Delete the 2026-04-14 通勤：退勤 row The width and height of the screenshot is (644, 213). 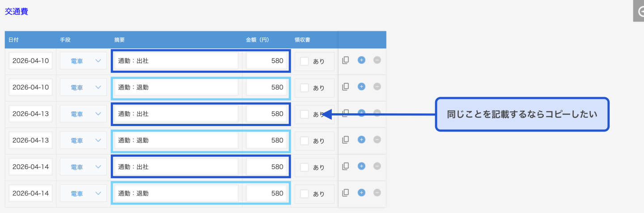pyautogui.click(x=377, y=193)
